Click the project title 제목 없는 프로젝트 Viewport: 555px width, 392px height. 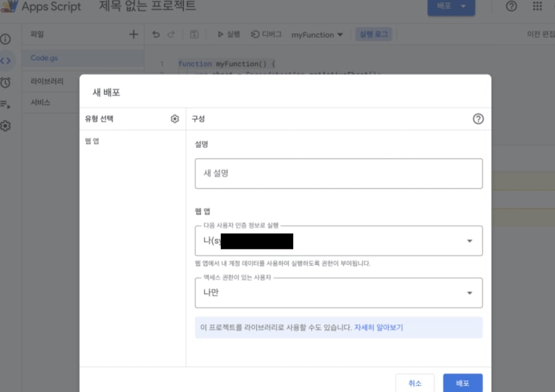pos(147,6)
